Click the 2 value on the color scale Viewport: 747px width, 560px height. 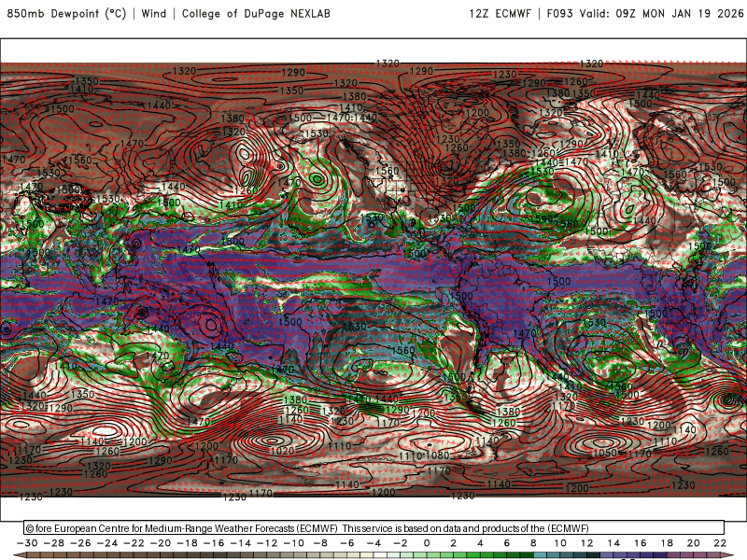pos(454,543)
